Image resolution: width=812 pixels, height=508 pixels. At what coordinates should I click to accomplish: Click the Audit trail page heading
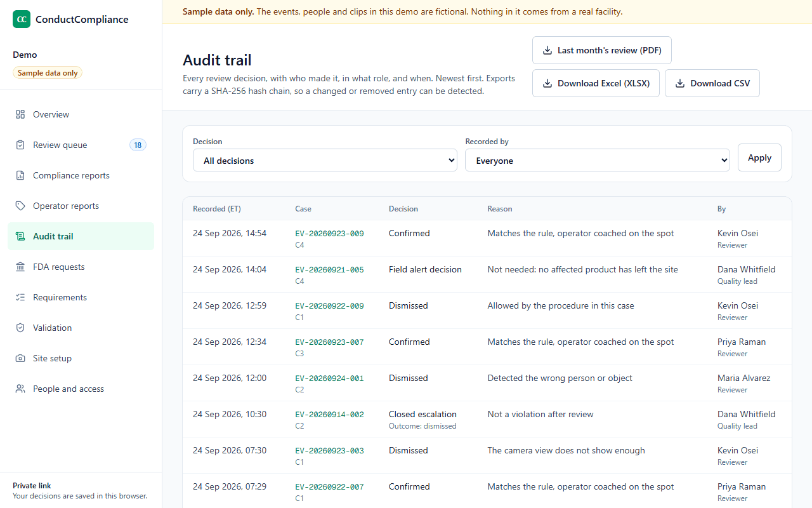(x=217, y=60)
